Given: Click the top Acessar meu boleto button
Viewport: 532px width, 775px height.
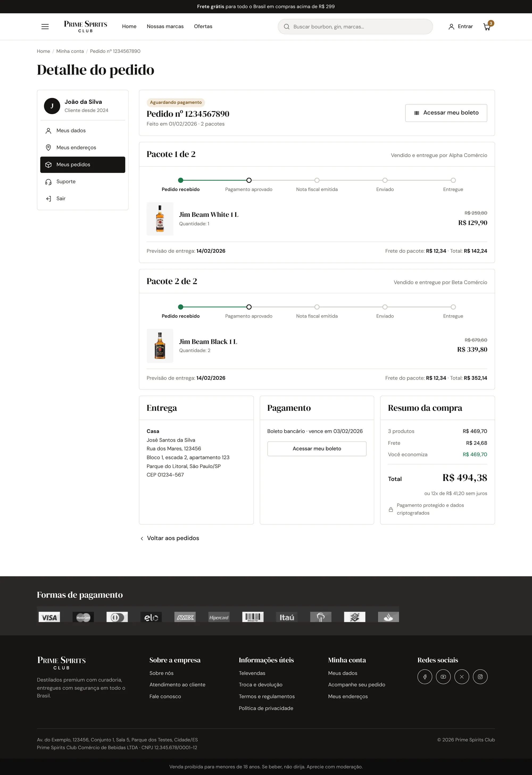Looking at the screenshot, I should pos(446,113).
